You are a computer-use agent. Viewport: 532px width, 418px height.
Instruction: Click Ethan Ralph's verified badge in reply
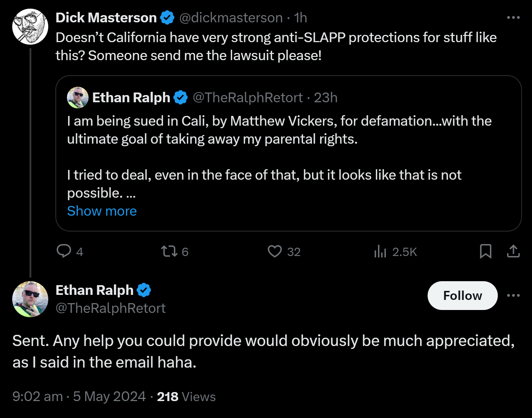(x=144, y=290)
